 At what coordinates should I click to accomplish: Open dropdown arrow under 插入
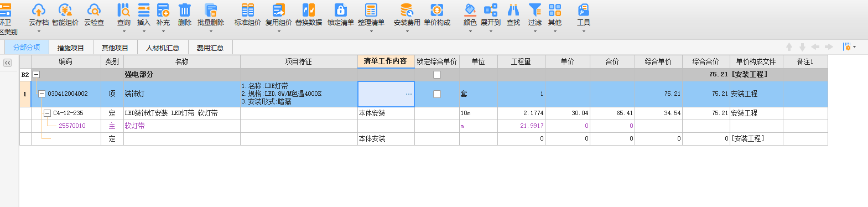144,31
